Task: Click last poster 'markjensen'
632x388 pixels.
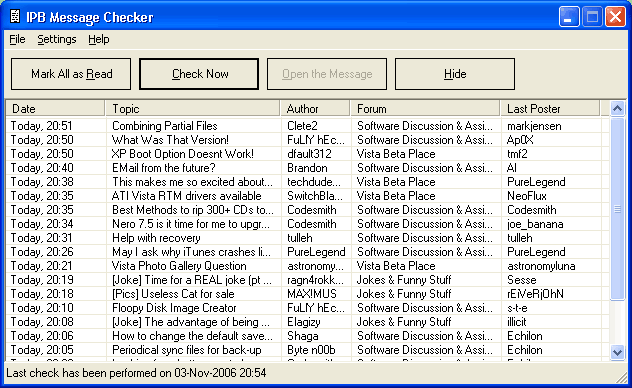Action: pyautogui.click(x=534, y=126)
